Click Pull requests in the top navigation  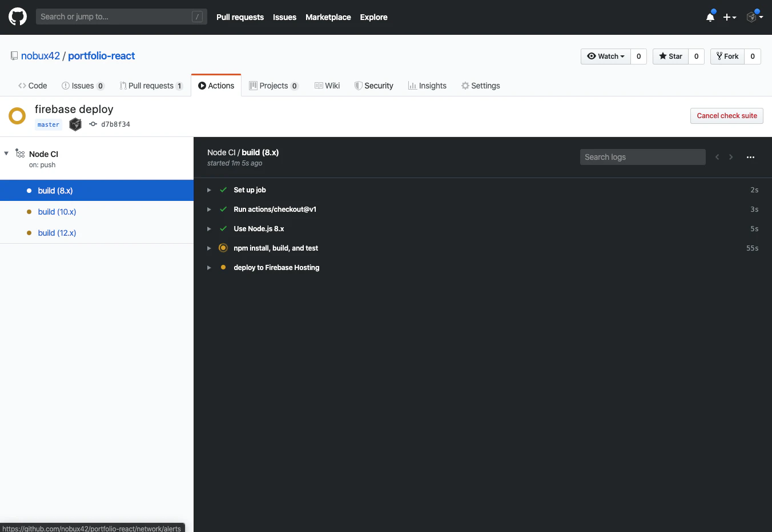pyautogui.click(x=240, y=17)
